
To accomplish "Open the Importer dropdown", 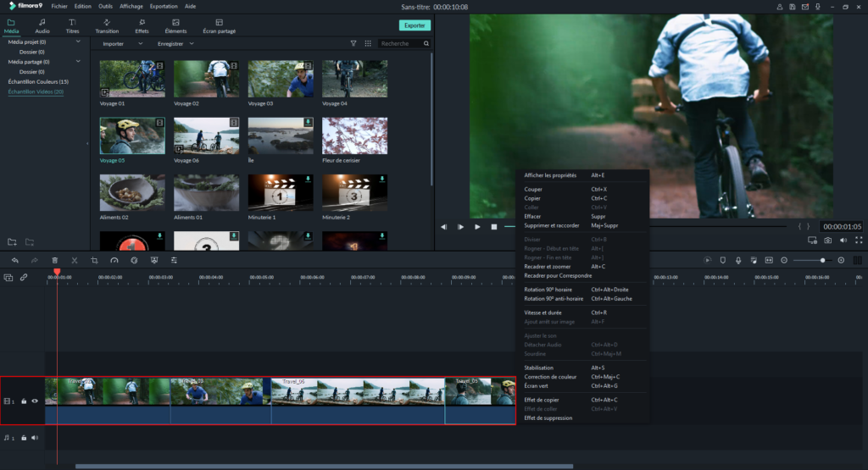I will [x=122, y=44].
